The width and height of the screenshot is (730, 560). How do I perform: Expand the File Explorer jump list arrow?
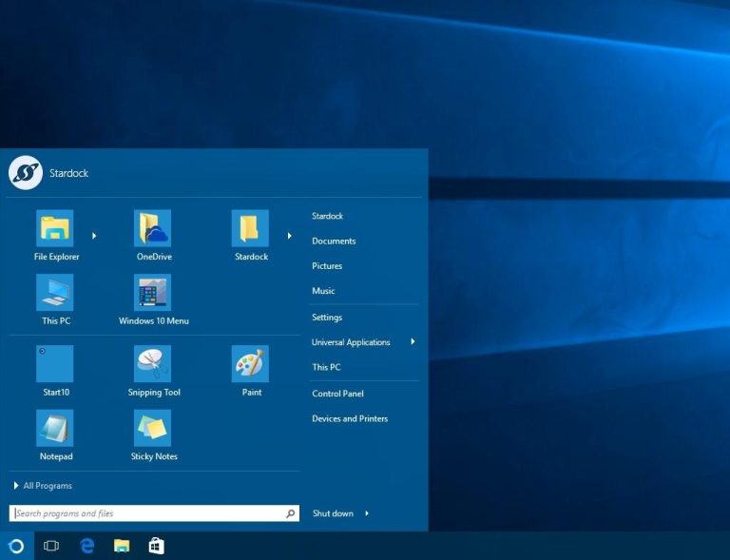(93, 235)
